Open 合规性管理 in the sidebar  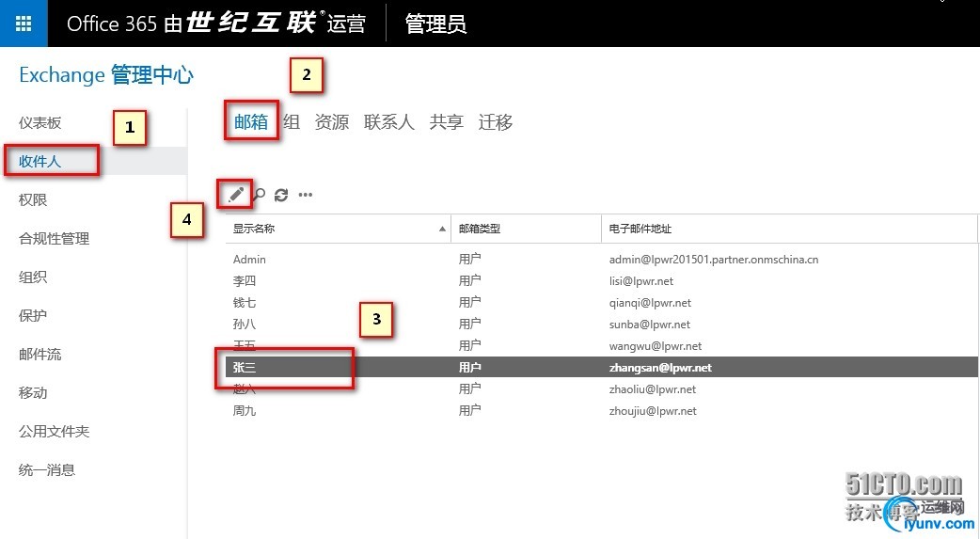pos(55,238)
